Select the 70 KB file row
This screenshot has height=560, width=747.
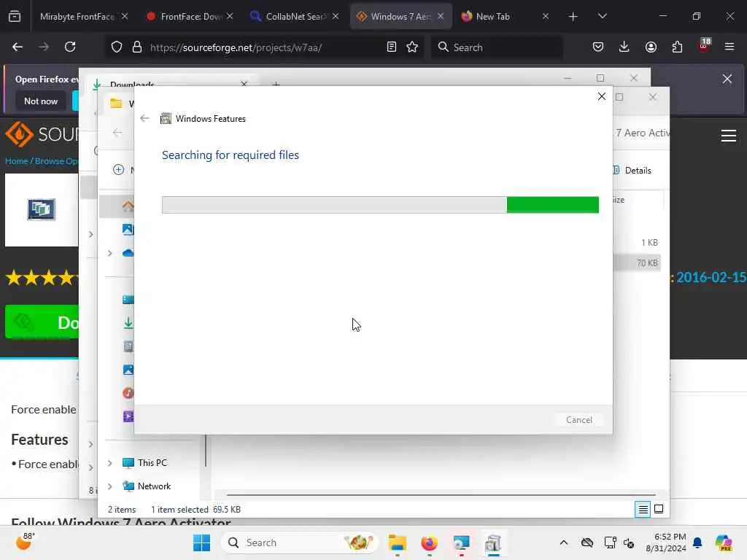638,262
